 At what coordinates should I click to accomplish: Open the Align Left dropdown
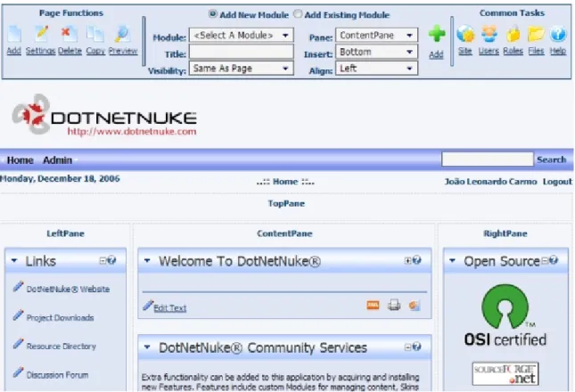click(376, 68)
